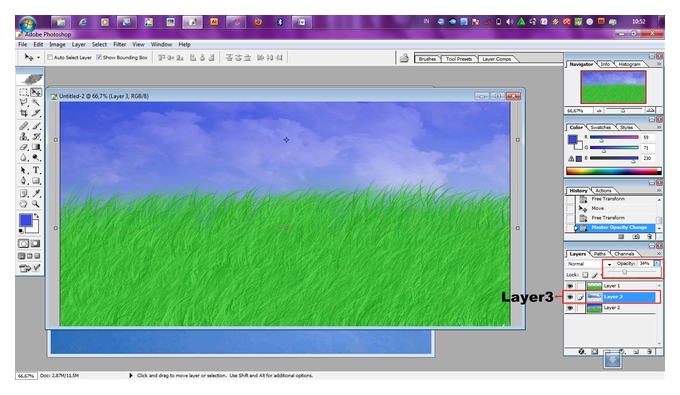Enable Auto Select Layer checkbox
The image size is (680, 395).
50,57
